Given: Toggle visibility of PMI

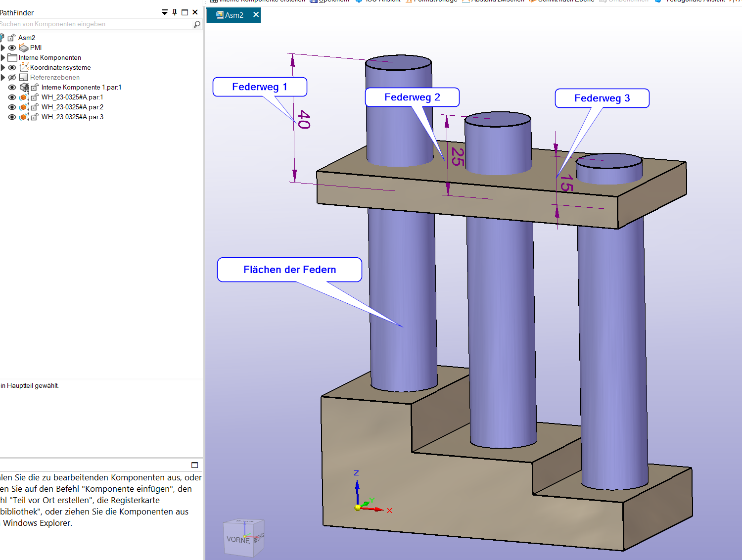Looking at the screenshot, I should (x=12, y=47).
